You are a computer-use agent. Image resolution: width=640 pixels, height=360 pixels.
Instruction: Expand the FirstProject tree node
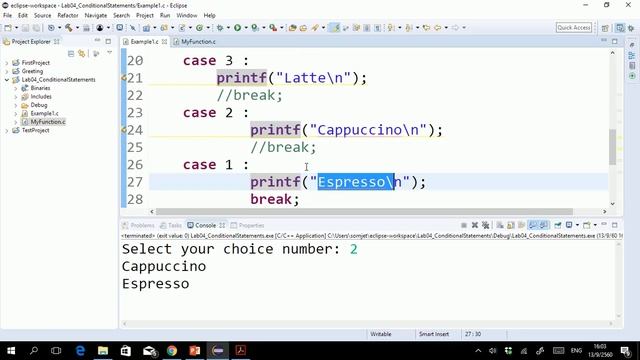(7, 63)
